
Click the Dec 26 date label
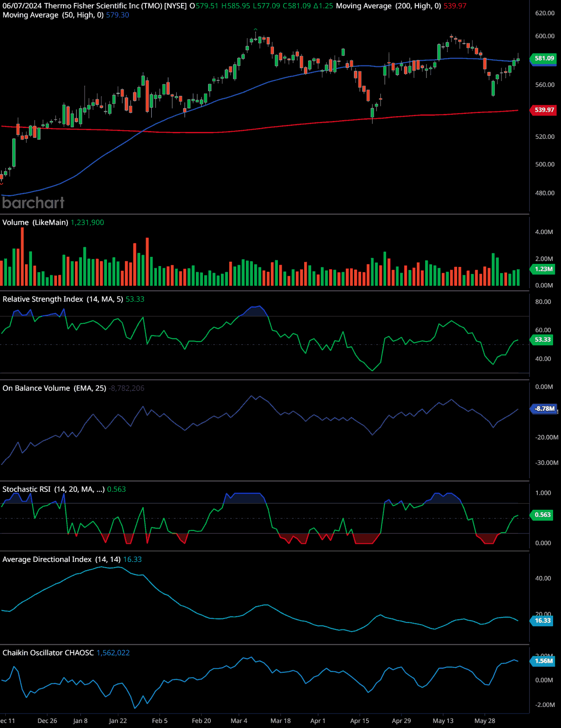pyautogui.click(x=47, y=721)
